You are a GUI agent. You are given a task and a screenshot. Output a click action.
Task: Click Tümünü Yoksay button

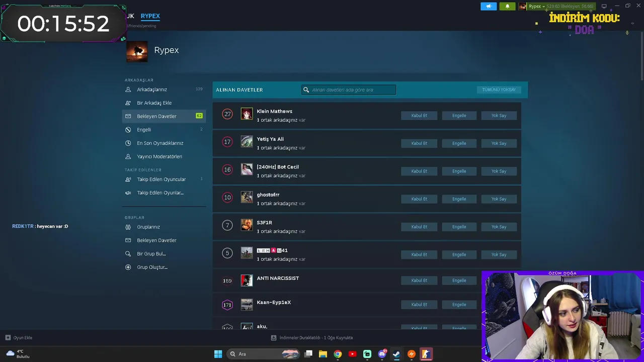499,89
